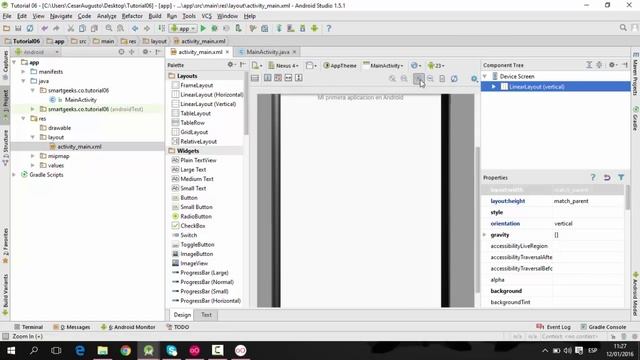
Task: Click the Copy icon in the toolbar
Action: tap(82, 28)
